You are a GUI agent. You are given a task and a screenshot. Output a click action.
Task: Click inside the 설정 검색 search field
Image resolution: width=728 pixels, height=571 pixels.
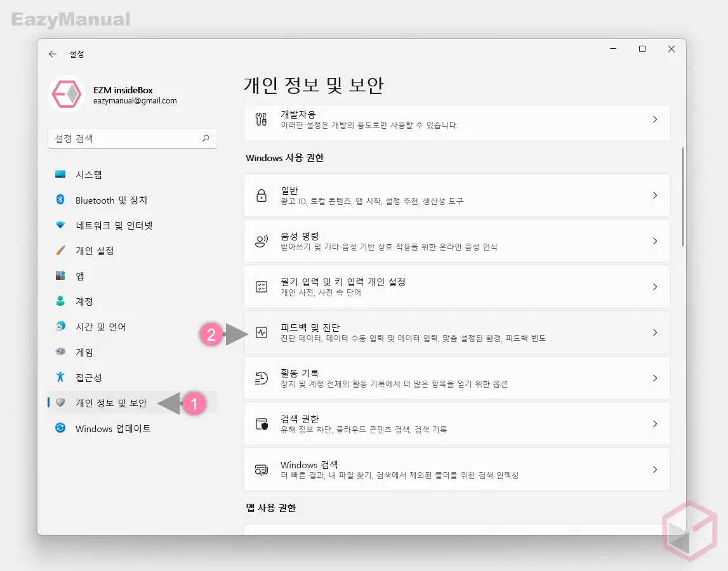[x=127, y=138]
